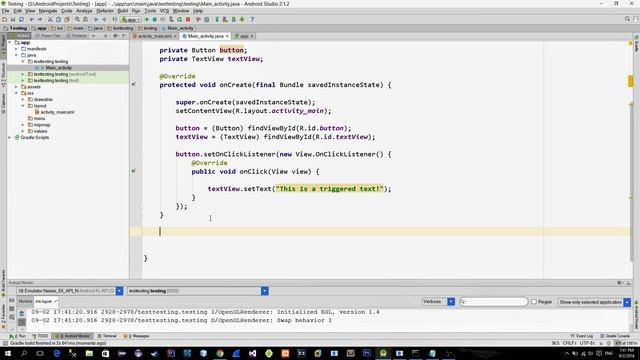
Task: Open Photoshop from the taskbar
Action: click(367, 353)
